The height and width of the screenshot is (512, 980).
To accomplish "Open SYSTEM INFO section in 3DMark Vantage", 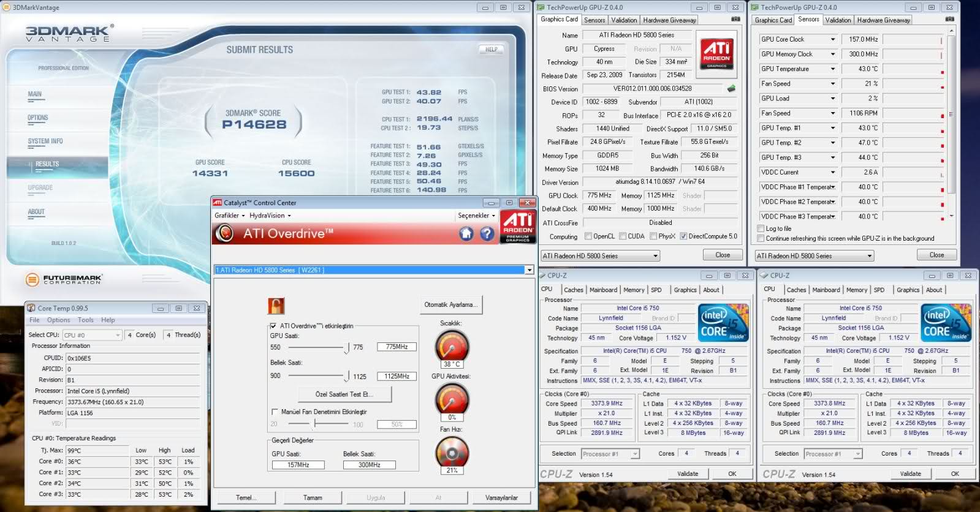I will tap(45, 141).
